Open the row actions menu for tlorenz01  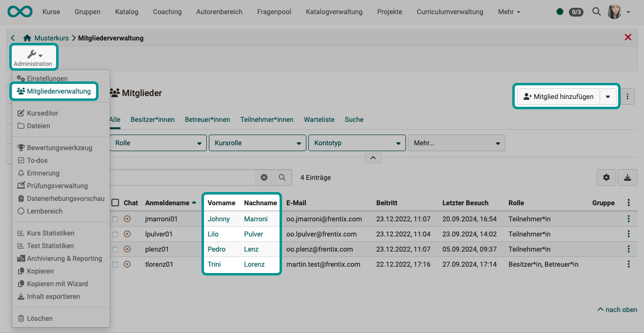628,264
